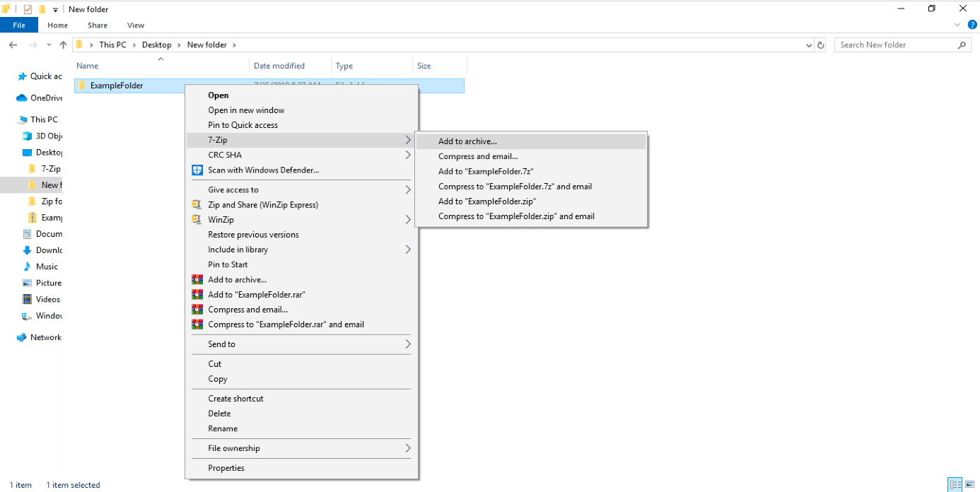Click the Windows Defender shield icon

197,170
